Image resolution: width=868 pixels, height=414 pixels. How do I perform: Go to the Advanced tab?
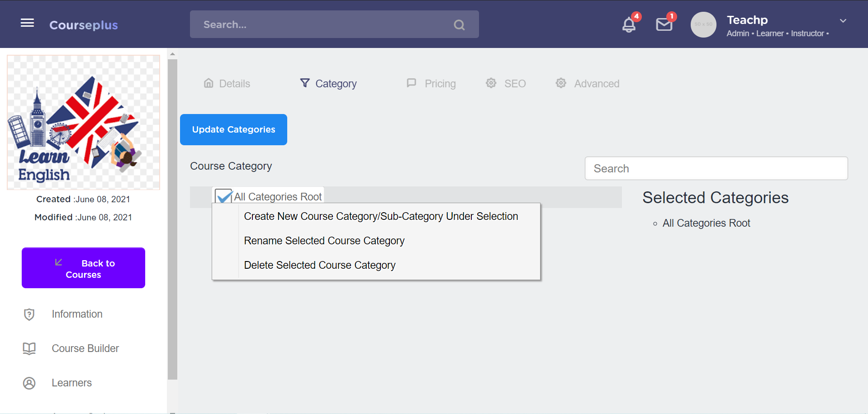[588, 84]
